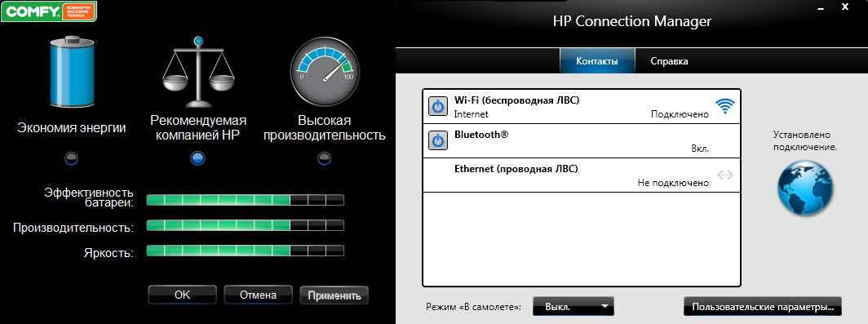This screenshot has width=868, height=324.
Task: Open the Справка tab
Action: [669, 61]
